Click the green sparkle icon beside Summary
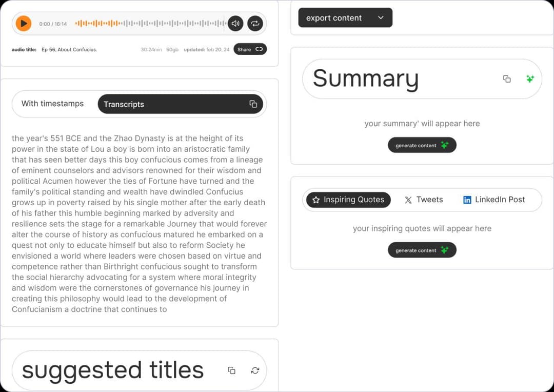The height and width of the screenshot is (392, 554). click(x=530, y=79)
